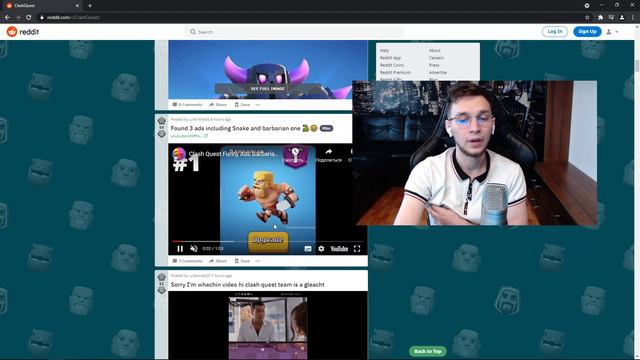Save the top image post

(x=242, y=105)
